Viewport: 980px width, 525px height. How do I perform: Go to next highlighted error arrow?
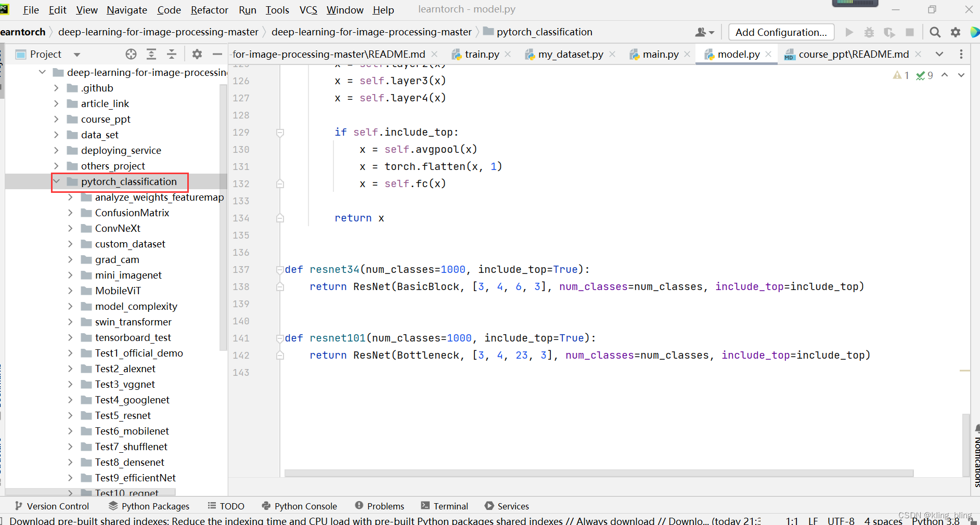click(961, 75)
